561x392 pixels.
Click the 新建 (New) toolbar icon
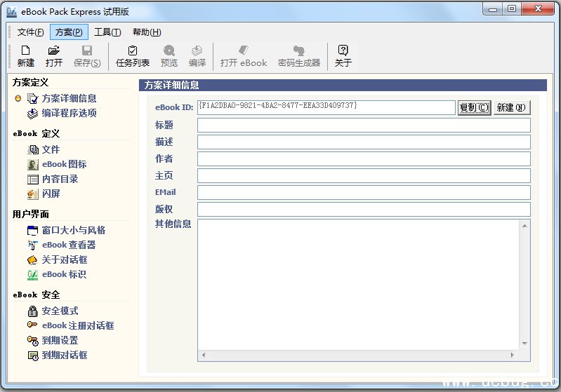[25, 56]
